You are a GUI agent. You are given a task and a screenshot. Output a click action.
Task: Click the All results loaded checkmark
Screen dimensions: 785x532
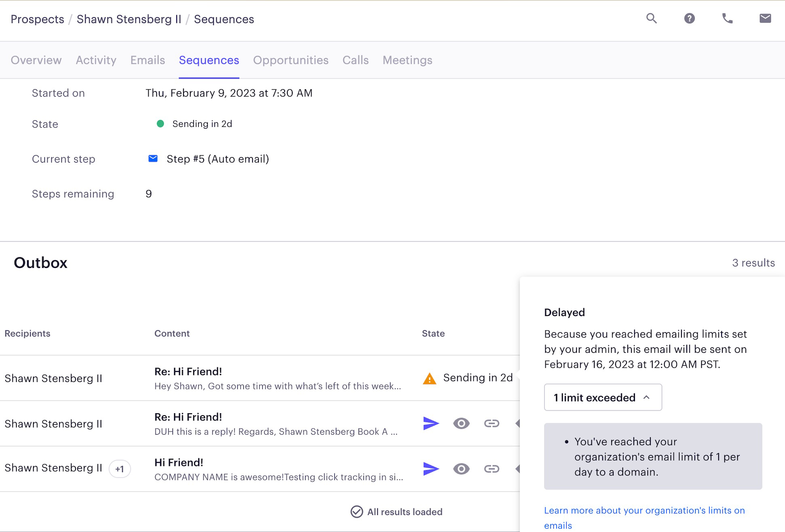click(x=356, y=511)
